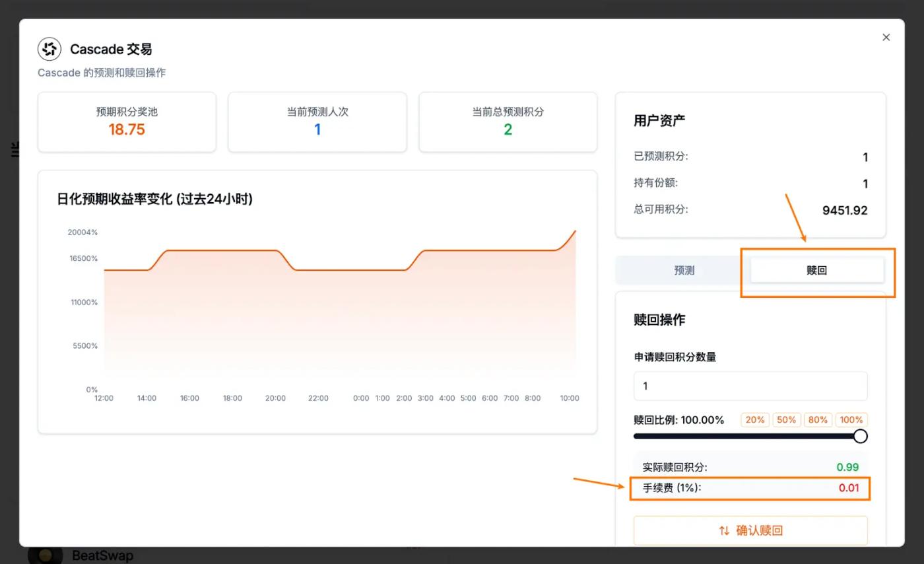Click the 日化预期收益率变化 chart title
This screenshot has height=564, width=924.
coord(154,199)
